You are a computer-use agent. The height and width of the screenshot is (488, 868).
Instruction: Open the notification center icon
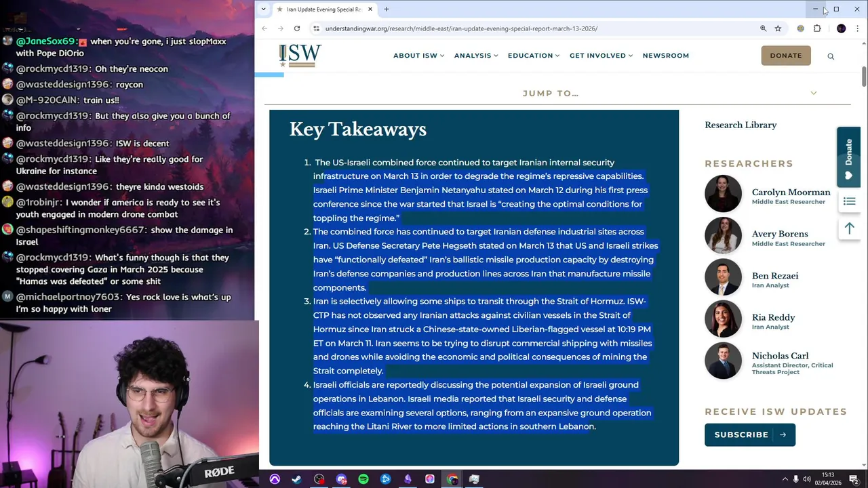[854, 480]
